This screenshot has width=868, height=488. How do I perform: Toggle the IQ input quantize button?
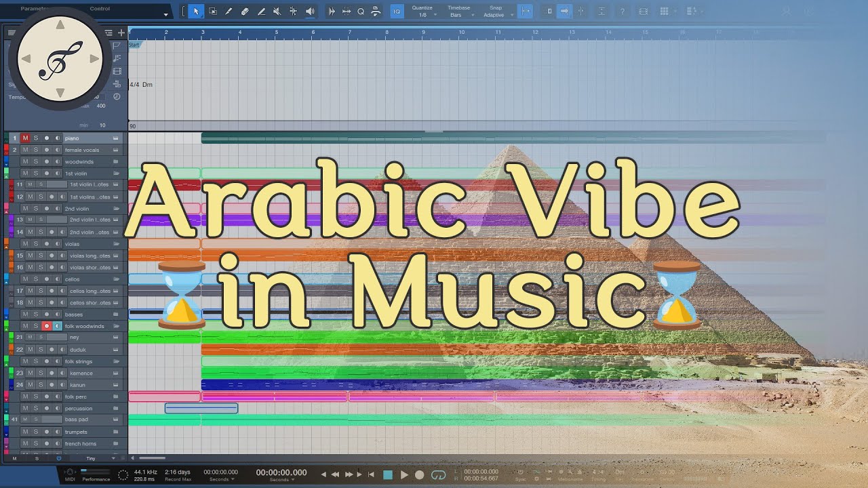[x=397, y=11]
